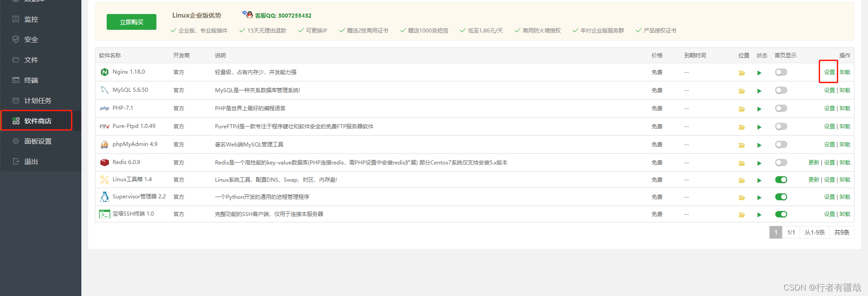The image size is (868, 296).
Task: Toggle homepage display for PHP-7.1
Action: point(781,108)
